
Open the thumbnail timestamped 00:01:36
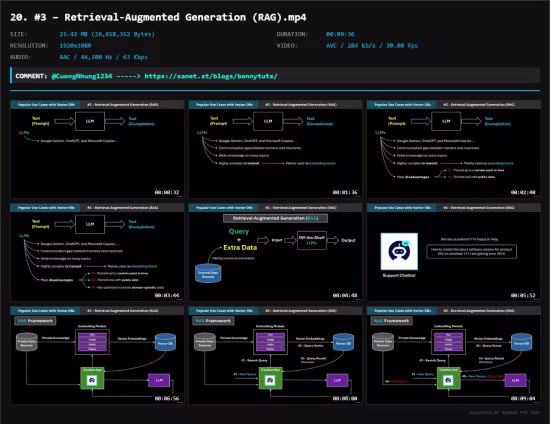[275, 149]
